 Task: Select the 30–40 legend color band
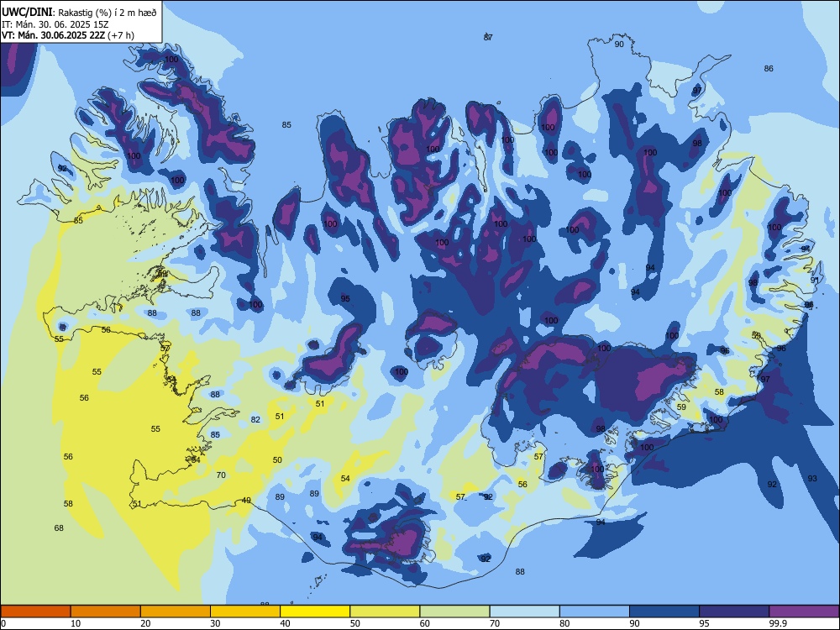pyautogui.click(x=245, y=612)
